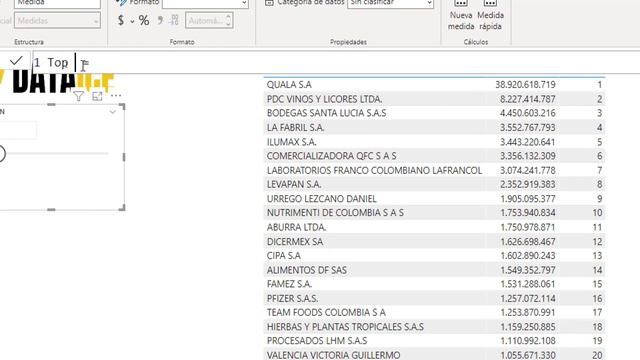Screen dimensions: 640x360
Task: Select the QUALA S.A row
Action: 434,84
